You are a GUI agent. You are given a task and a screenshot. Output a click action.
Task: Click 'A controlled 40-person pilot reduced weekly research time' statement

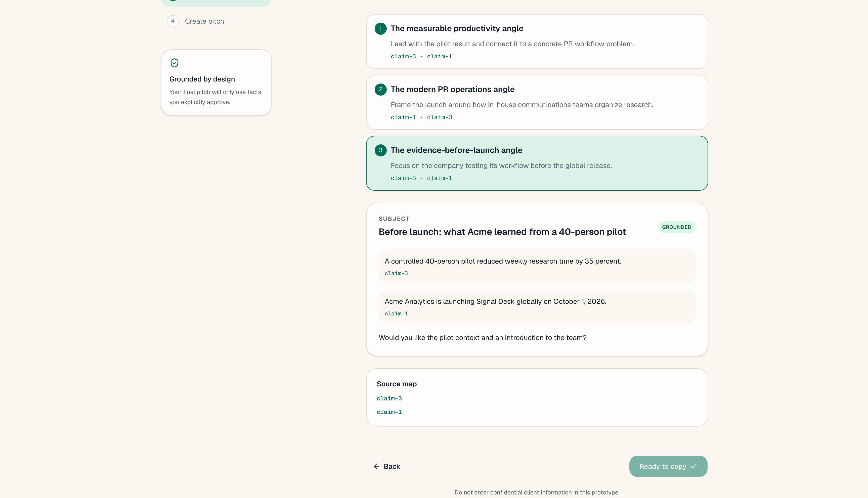pyautogui.click(x=503, y=261)
